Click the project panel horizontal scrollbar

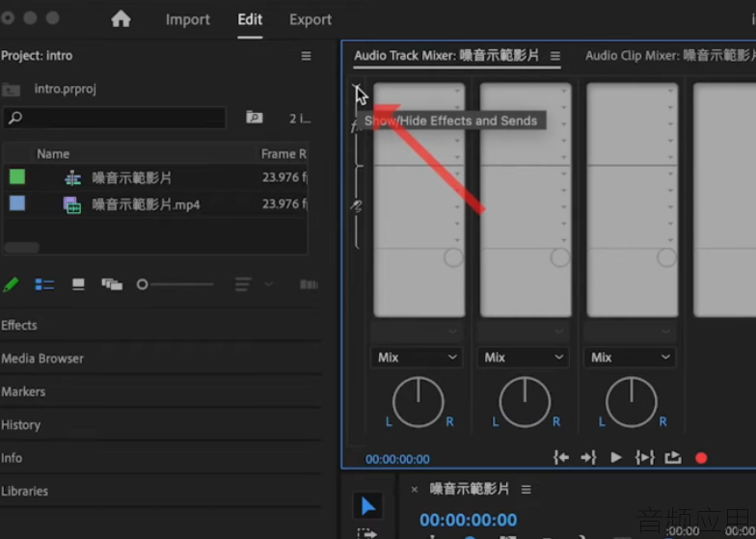(x=21, y=248)
